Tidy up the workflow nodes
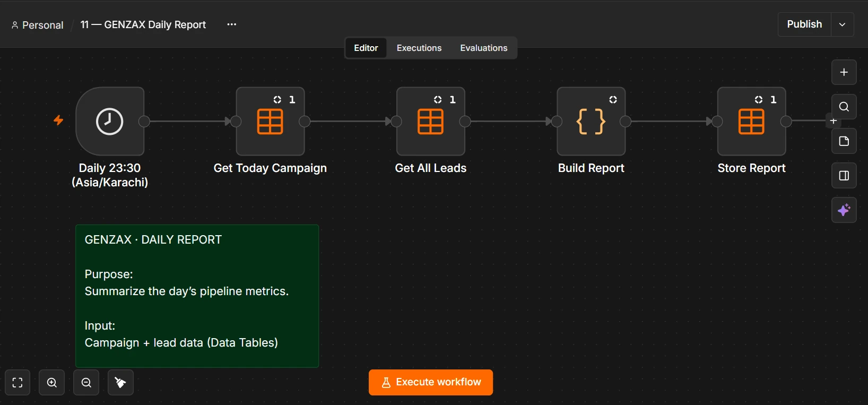 (x=120, y=383)
